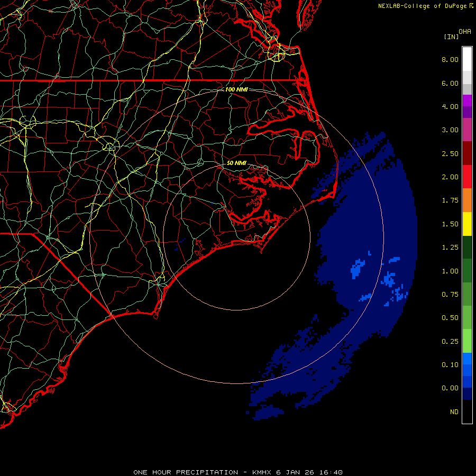This screenshot has width=476, height=476.
Task: Click the OHA product code label
Action: [465, 32]
